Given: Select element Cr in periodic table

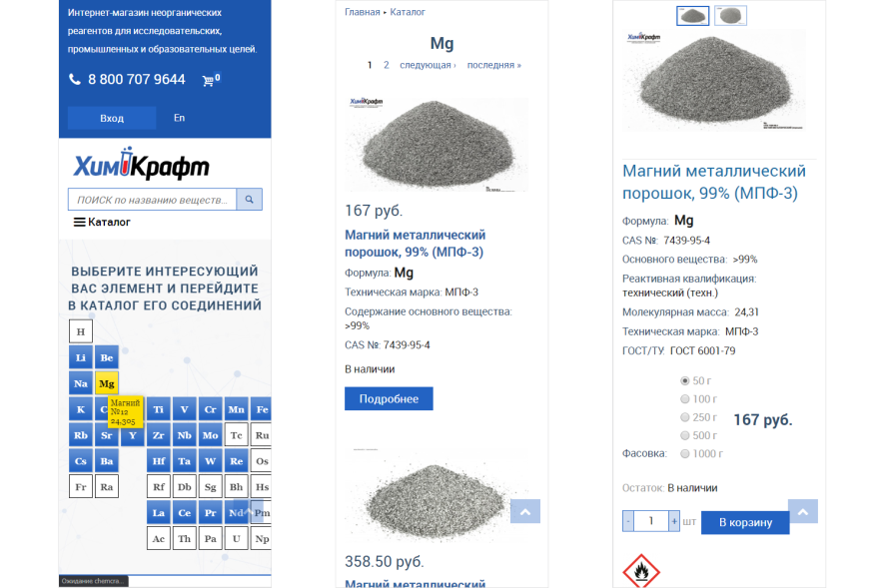Looking at the screenshot, I should [x=211, y=409].
